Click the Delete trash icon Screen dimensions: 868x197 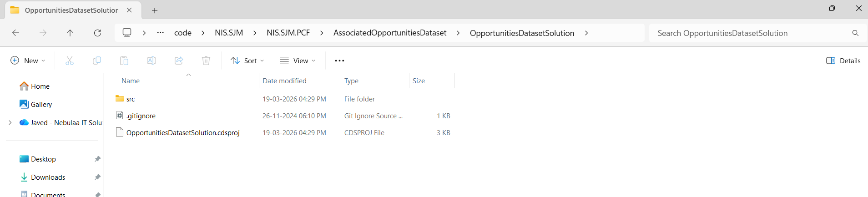(x=206, y=61)
